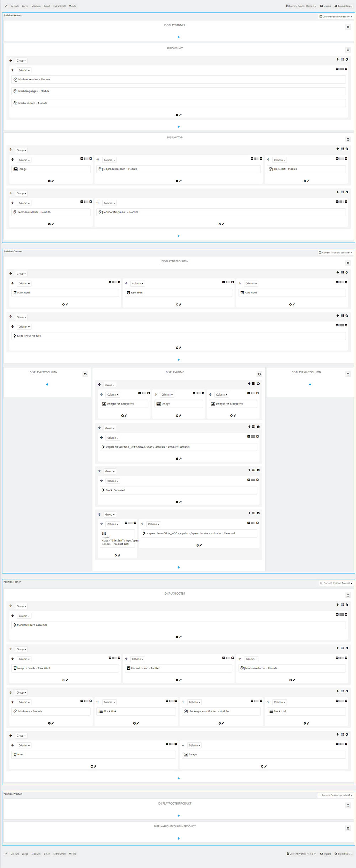The width and height of the screenshot is (356, 868).
Task: Click the pencil icon under the leobootstrapmenu module
Action: point(223,224)
